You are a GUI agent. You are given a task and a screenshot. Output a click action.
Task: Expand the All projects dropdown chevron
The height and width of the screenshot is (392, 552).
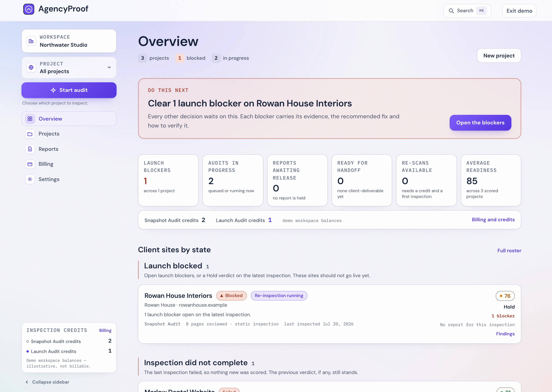click(x=109, y=67)
